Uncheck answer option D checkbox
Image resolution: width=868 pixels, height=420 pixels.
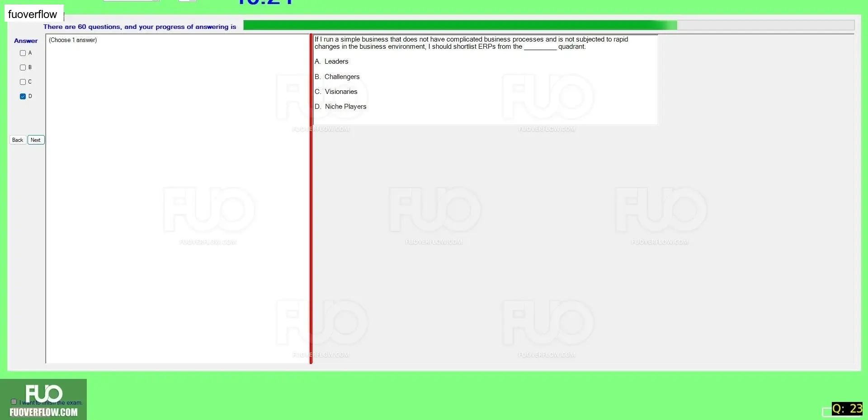(23, 96)
